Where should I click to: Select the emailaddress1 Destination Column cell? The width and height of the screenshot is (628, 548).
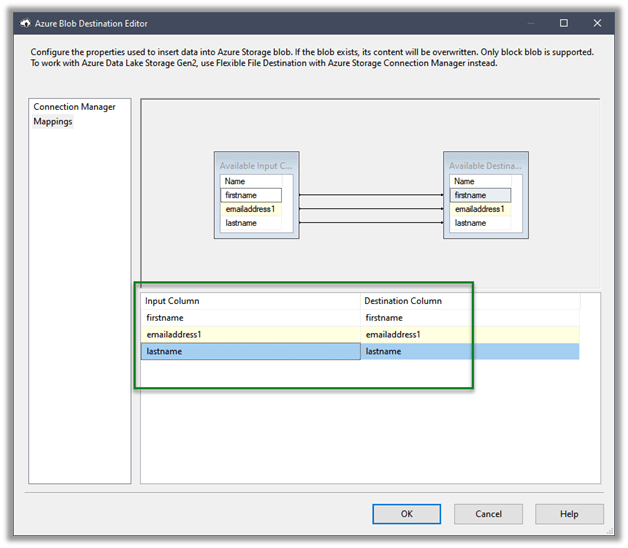[470, 335]
